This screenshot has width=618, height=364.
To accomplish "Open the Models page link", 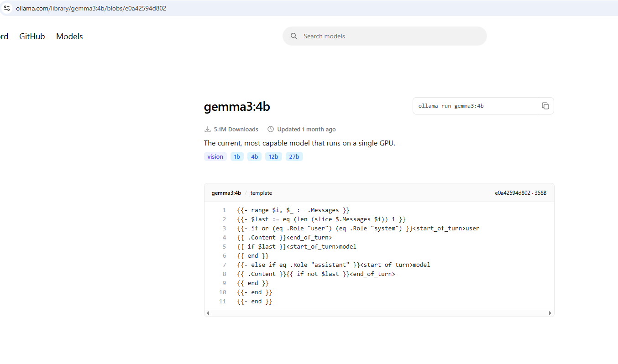I will click(x=69, y=36).
